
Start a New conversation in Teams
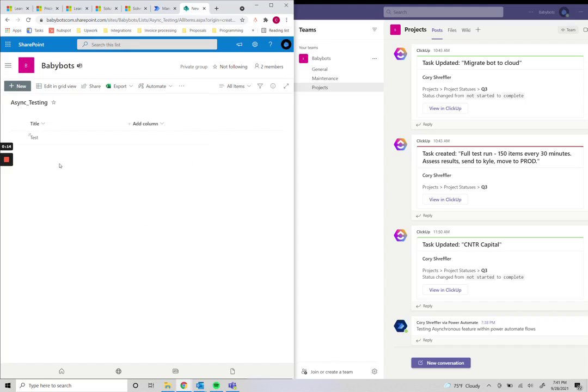(441, 363)
